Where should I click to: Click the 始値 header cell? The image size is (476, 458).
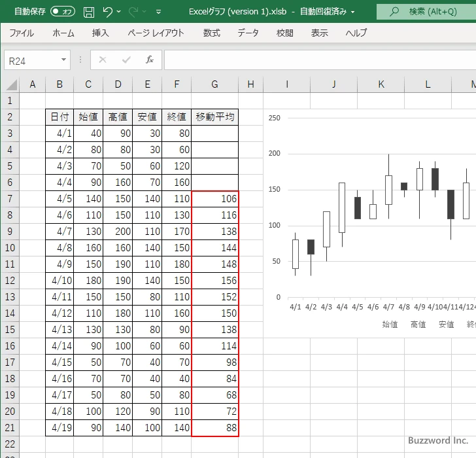coord(88,117)
